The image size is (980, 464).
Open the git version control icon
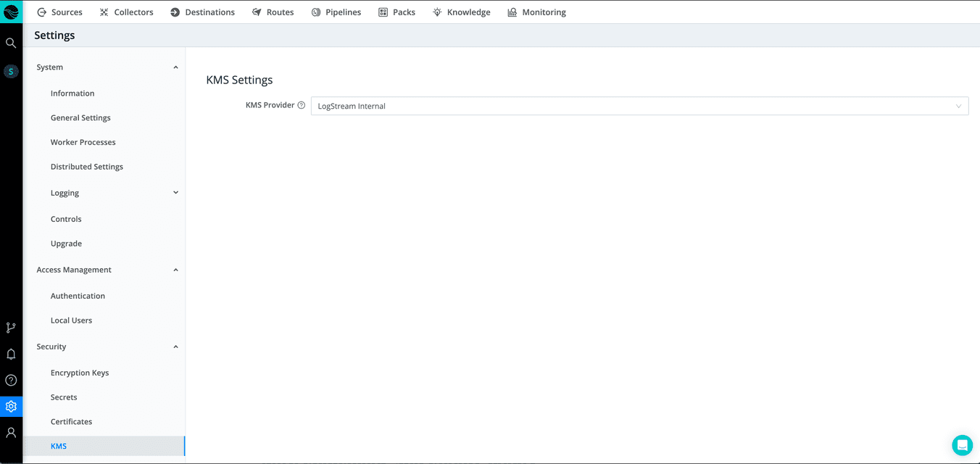click(x=11, y=328)
